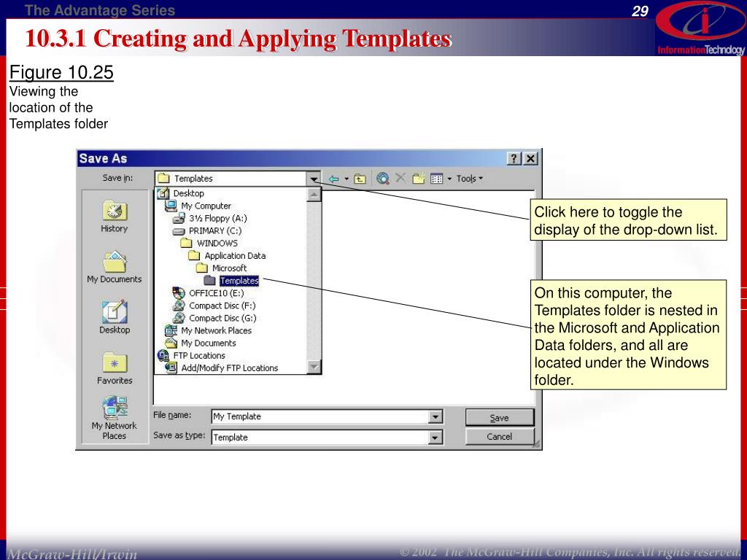Click the Save button
The image size is (747, 560).
click(x=499, y=418)
